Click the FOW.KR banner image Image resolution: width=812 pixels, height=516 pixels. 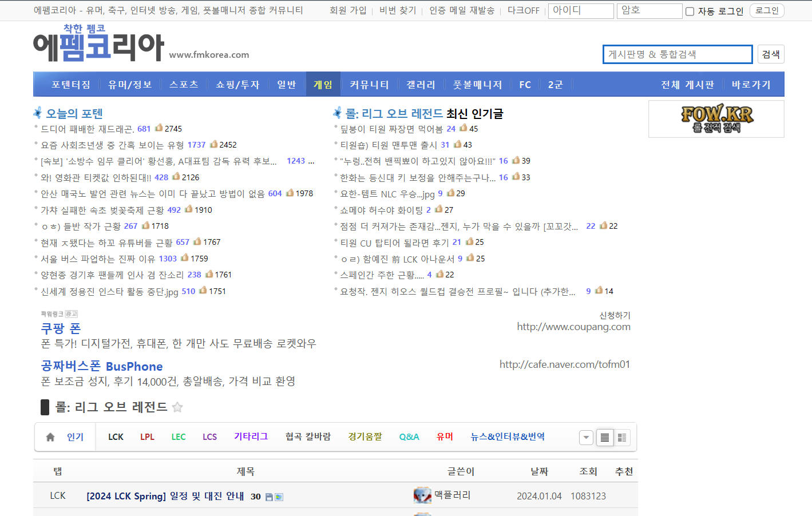coord(716,119)
